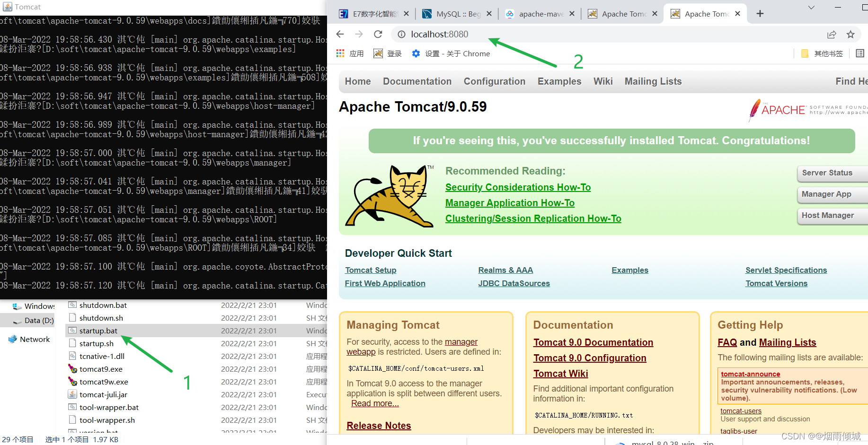Viewport: 868px width, 445px height.
Task: Open the Release Notes link
Action: [x=379, y=426]
